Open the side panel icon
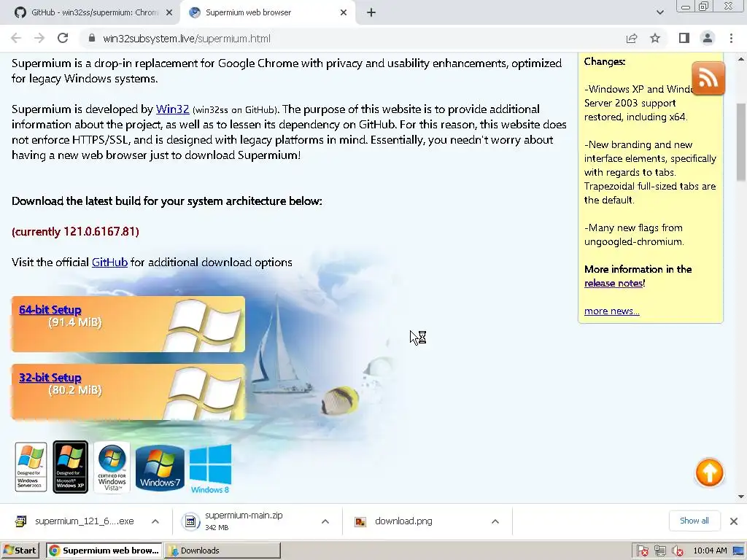The width and height of the screenshot is (747, 560). click(684, 38)
